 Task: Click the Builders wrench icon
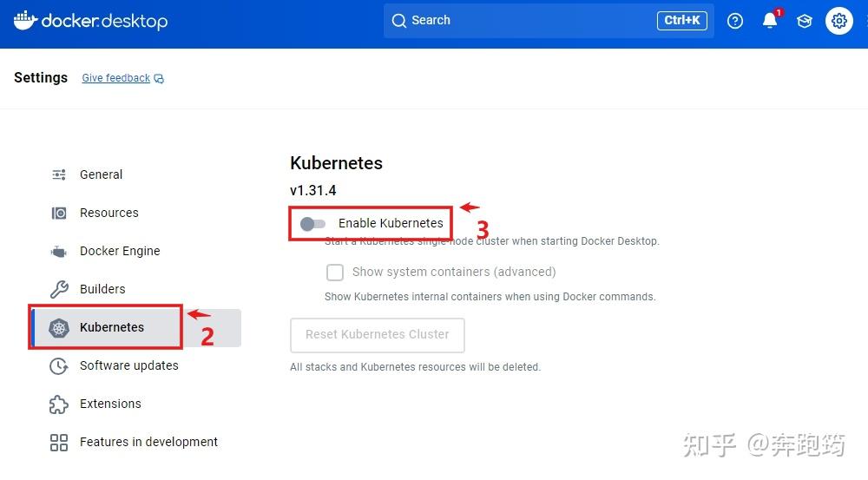pyautogui.click(x=59, y=289)
